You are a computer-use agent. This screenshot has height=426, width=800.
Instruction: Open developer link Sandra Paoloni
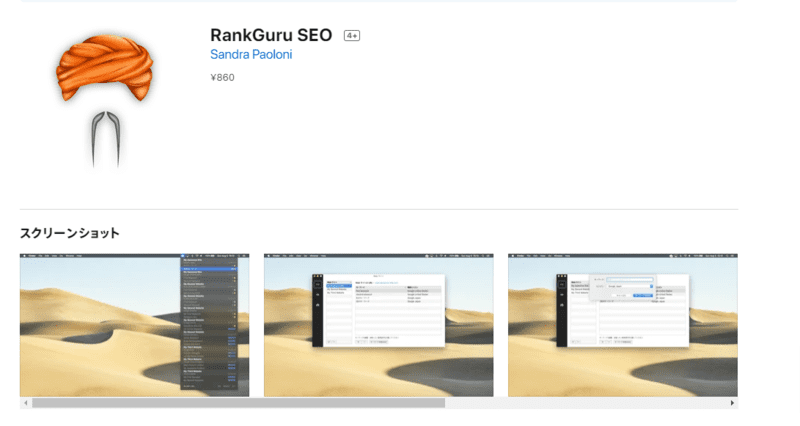(251, 55)
